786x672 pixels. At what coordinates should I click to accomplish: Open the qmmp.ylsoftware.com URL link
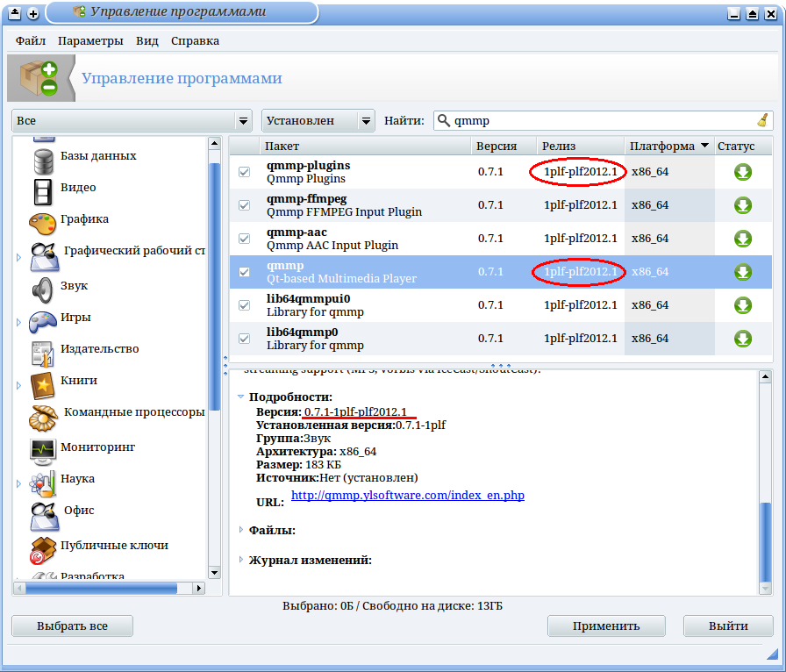407,496
